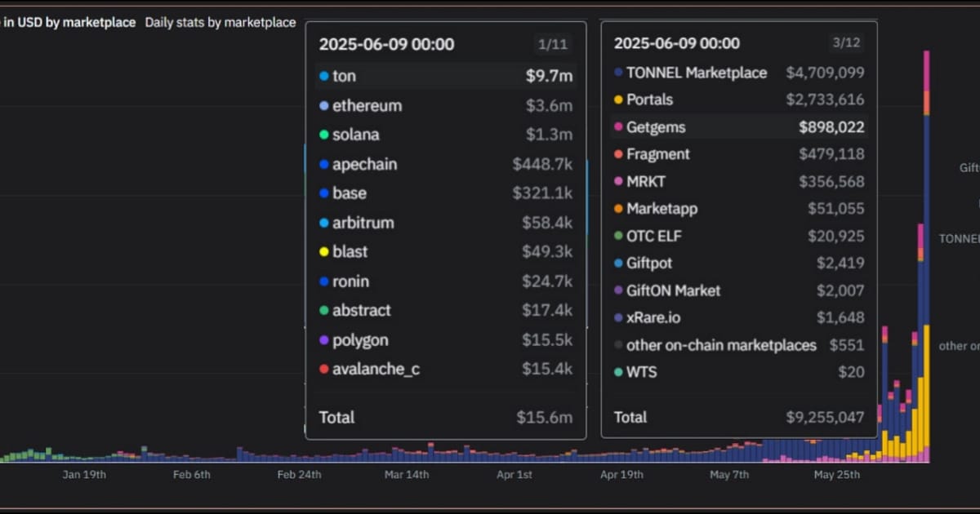Click the xRare.io marketplace entry
This screenshot has height=514, width=980.
click(x=655, y=317)
